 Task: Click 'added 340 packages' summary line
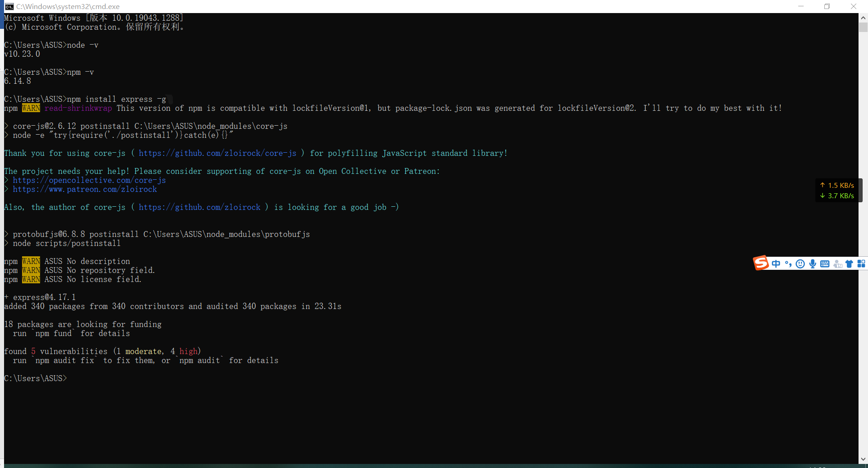pos(173,306)
